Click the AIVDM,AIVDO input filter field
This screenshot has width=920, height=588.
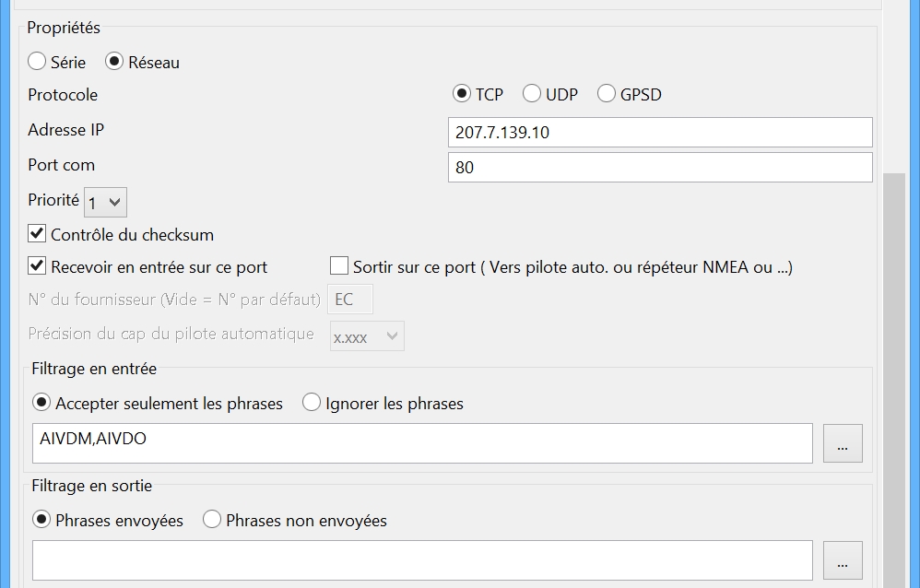pos(422,443)
